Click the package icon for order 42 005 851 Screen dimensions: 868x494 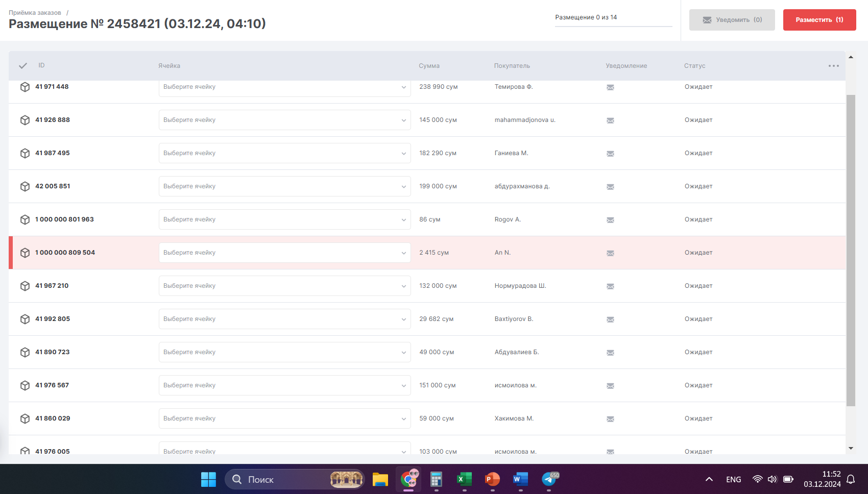pyautogui.click(x=25, y=186)
